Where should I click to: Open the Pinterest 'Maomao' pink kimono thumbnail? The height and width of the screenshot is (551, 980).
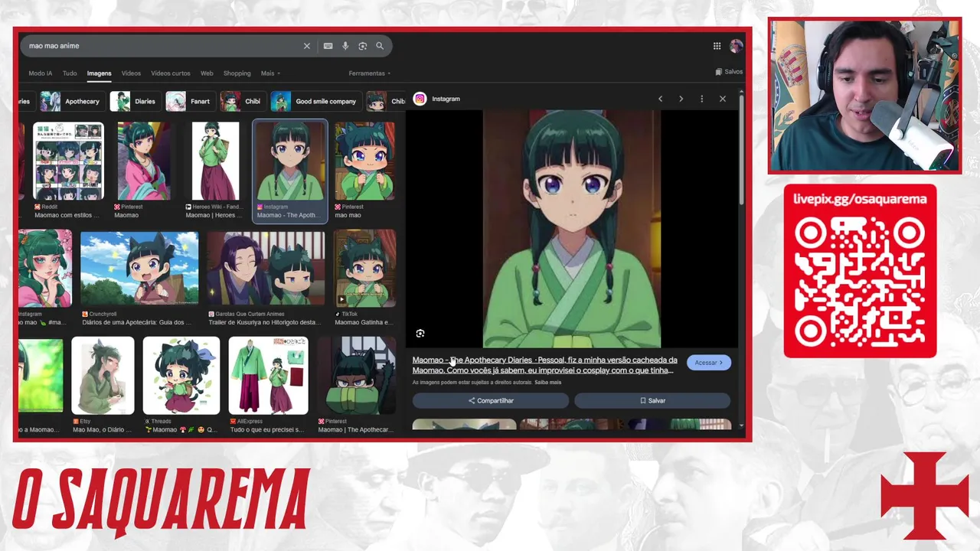143,161
